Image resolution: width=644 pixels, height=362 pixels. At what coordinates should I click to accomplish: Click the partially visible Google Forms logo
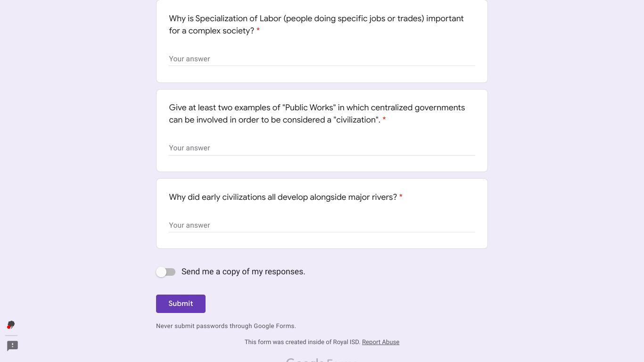click(x=322, y=360)
